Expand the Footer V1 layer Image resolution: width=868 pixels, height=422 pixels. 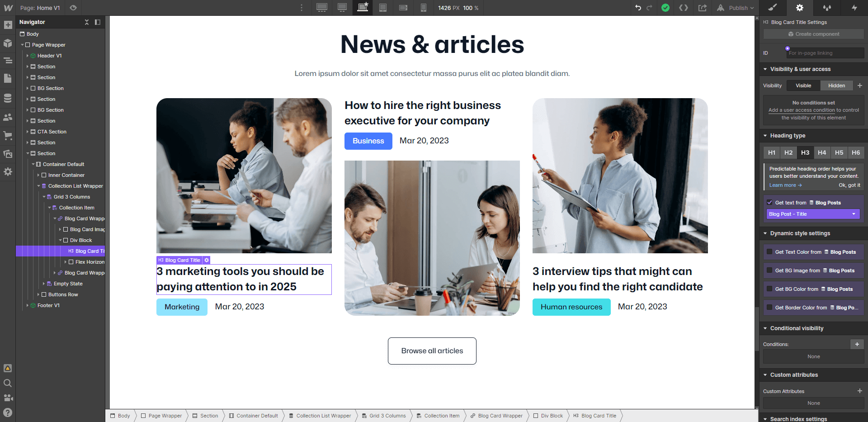[27, 305]
